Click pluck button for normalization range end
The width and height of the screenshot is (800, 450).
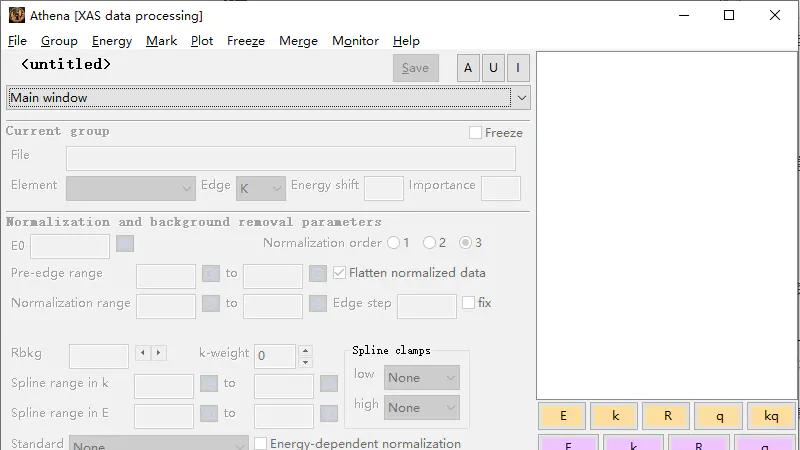click(317, 304)
